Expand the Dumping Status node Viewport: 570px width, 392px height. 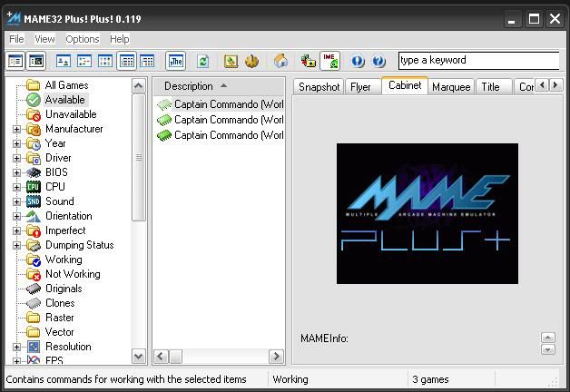click(16, 245)
